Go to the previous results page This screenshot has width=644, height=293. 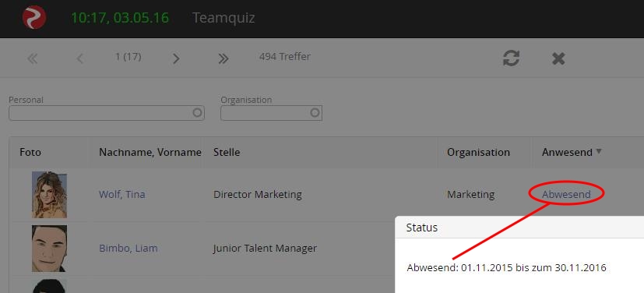click(80, 58)
